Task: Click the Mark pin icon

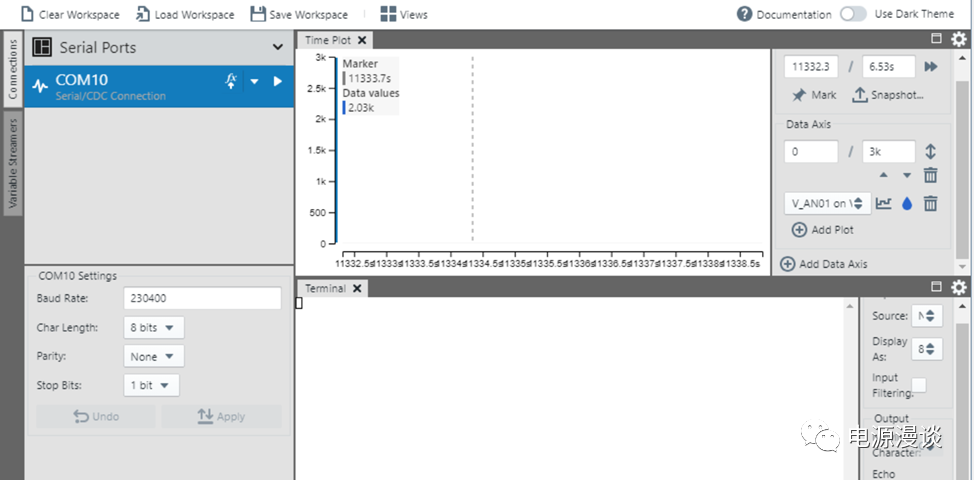Action: [x=799, y=96]
